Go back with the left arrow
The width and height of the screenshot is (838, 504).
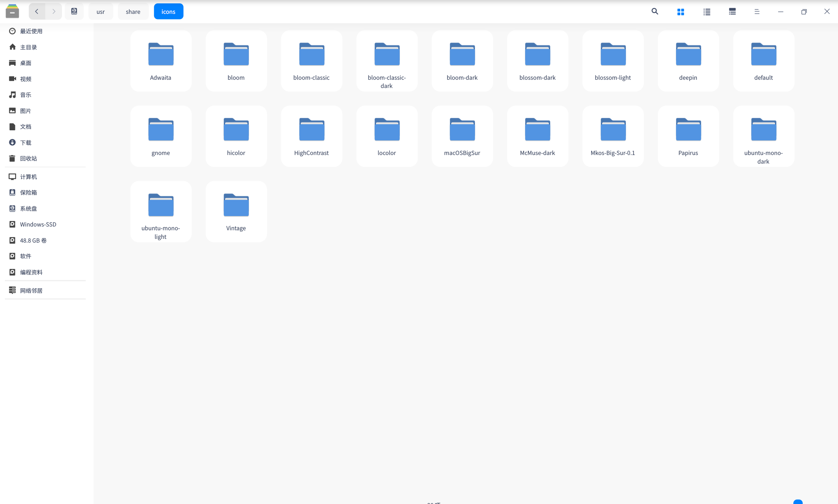pyautogui.click(x=37, y=12)
